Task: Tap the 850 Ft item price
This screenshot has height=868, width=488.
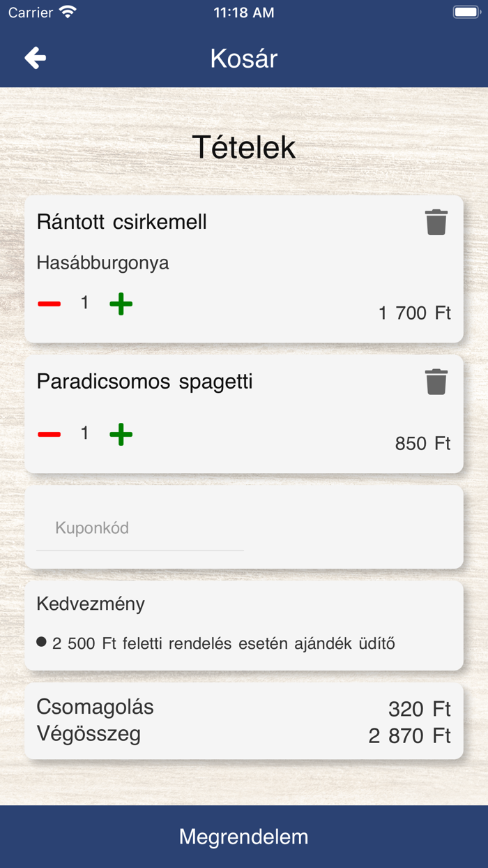Action: [422, 444]
